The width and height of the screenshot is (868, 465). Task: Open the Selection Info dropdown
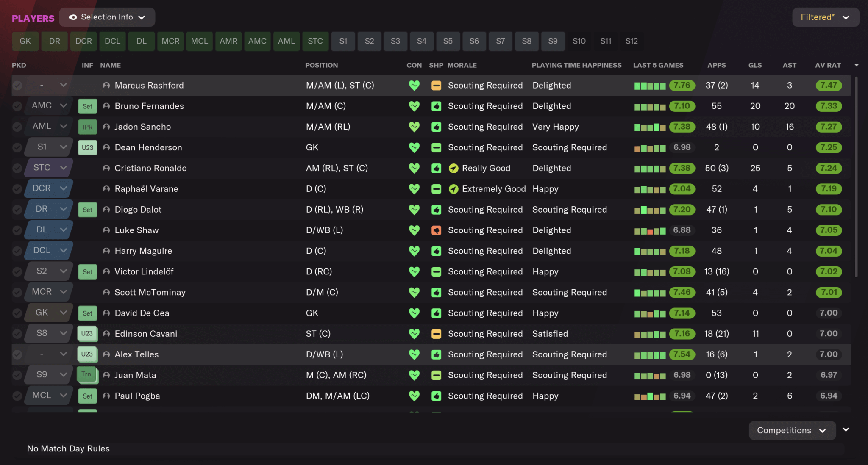tap(107, 17)
